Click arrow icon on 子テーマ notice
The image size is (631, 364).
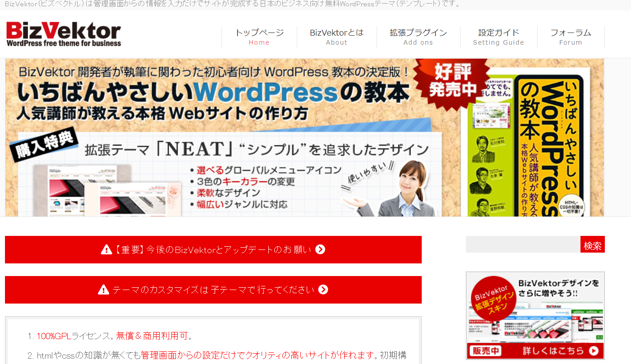click(323, 290)
